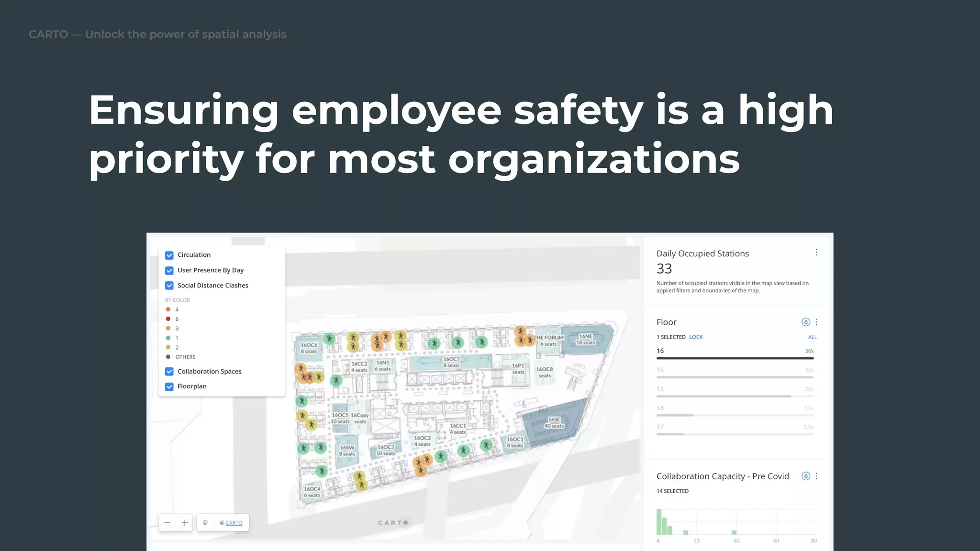Apply auto-style on Collaboration Capacity widget
The width and height of the screenshot is (980, 551).
click(806, 476)
